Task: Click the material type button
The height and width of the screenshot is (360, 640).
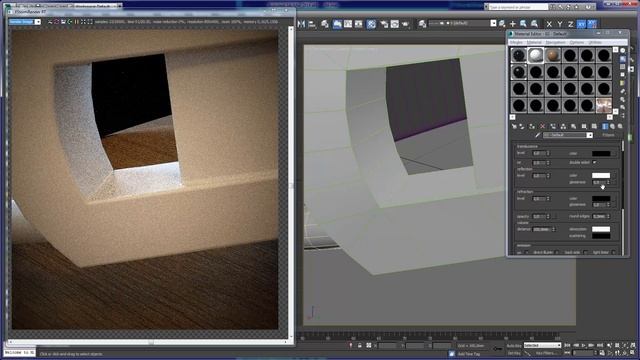Action: tap(608, 135)
